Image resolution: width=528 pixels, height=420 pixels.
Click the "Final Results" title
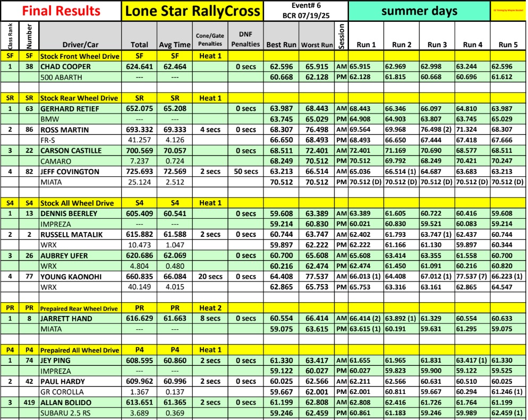click(61, 11)
